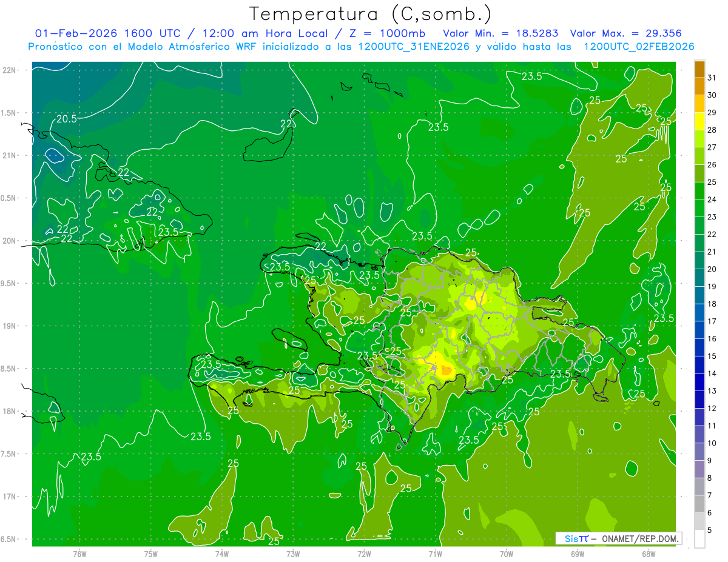Click the 68W longitude axis label

(649, 554)
